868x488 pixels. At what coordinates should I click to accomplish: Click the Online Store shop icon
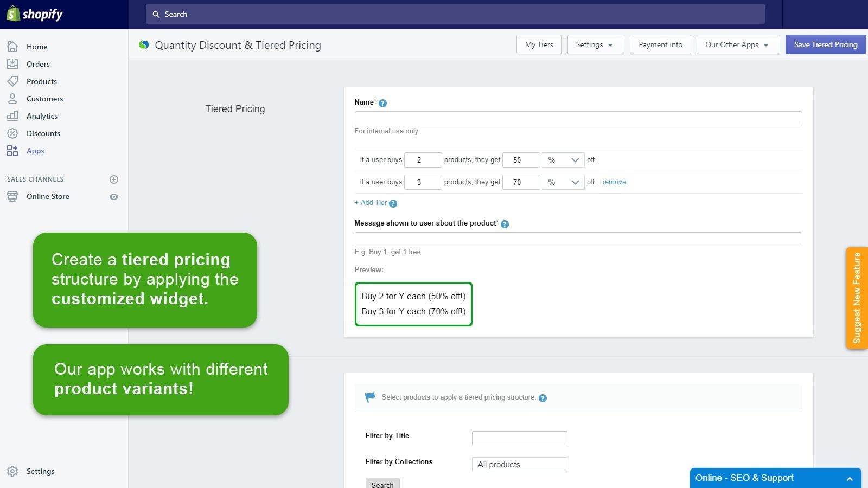pos(12,196)
